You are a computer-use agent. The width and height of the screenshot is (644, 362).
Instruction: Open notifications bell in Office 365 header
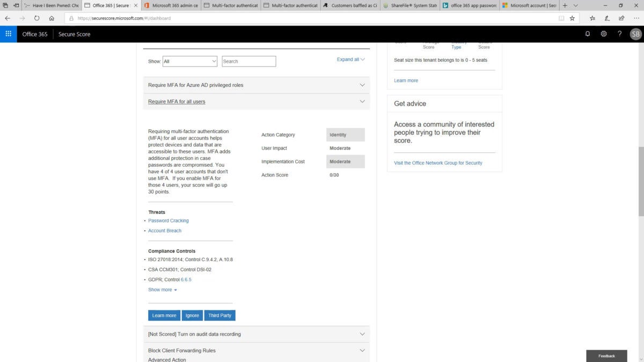588,34
